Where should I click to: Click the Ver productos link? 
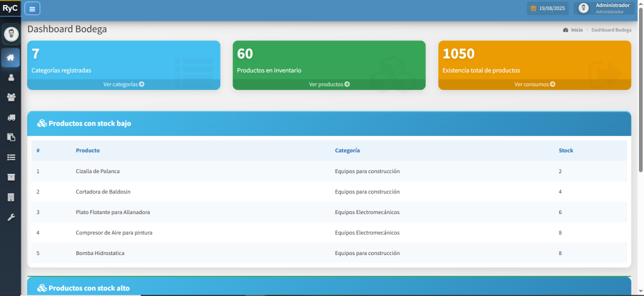tap(329, 84)
